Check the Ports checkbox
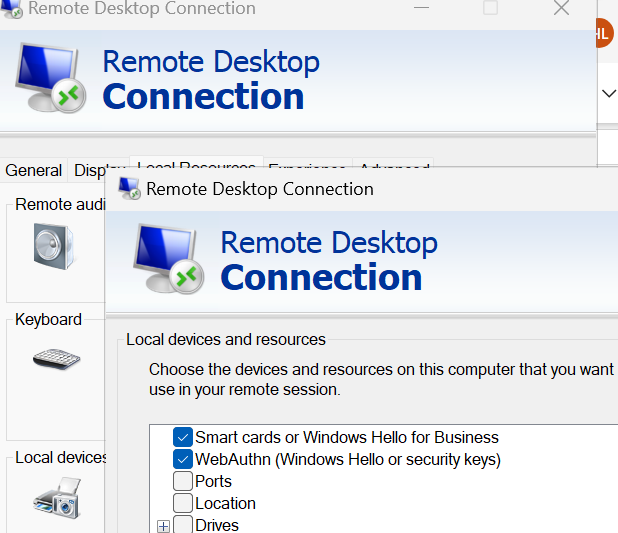Image resolution: width=618 pixels, height=533 pixels. click(183, 481)
